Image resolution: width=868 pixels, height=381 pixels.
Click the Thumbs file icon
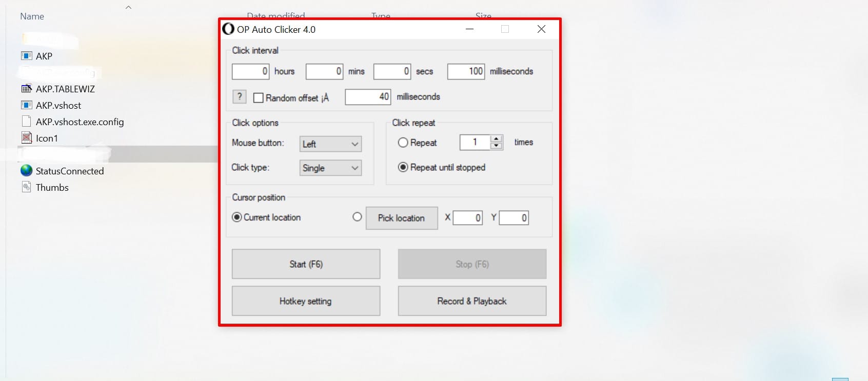coord(26,187)
